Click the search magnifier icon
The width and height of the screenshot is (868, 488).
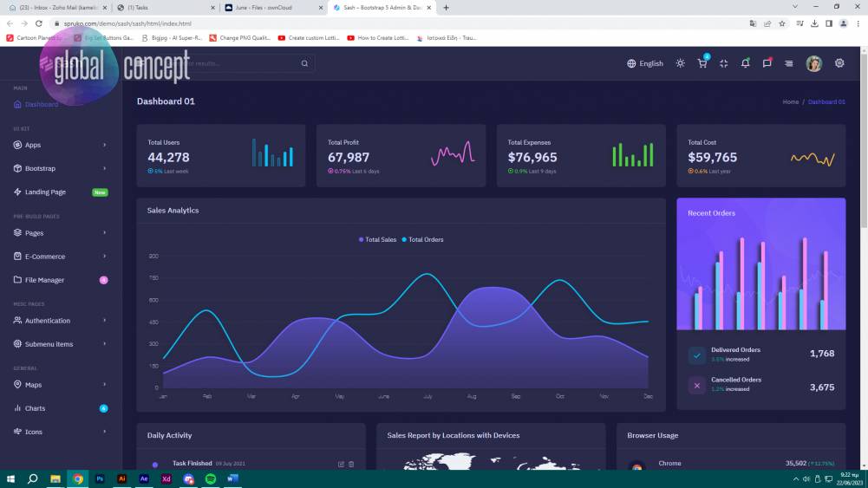(304, 63)
